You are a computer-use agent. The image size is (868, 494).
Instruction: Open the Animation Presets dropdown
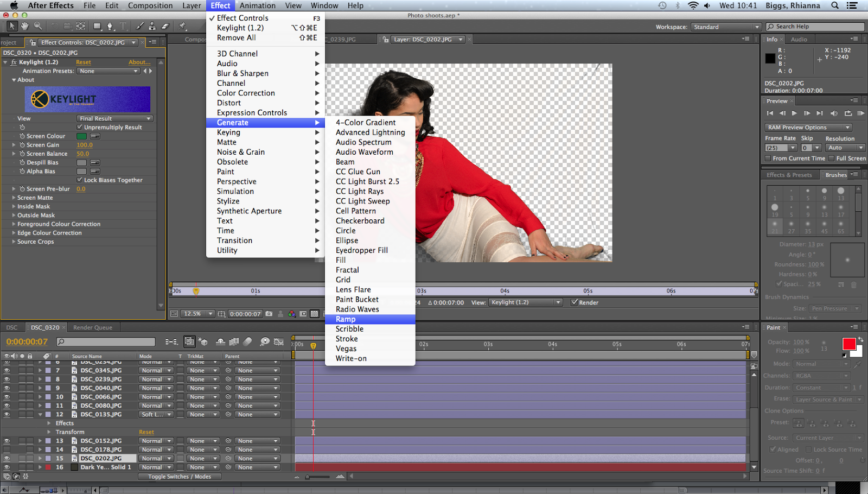[108, 71]
